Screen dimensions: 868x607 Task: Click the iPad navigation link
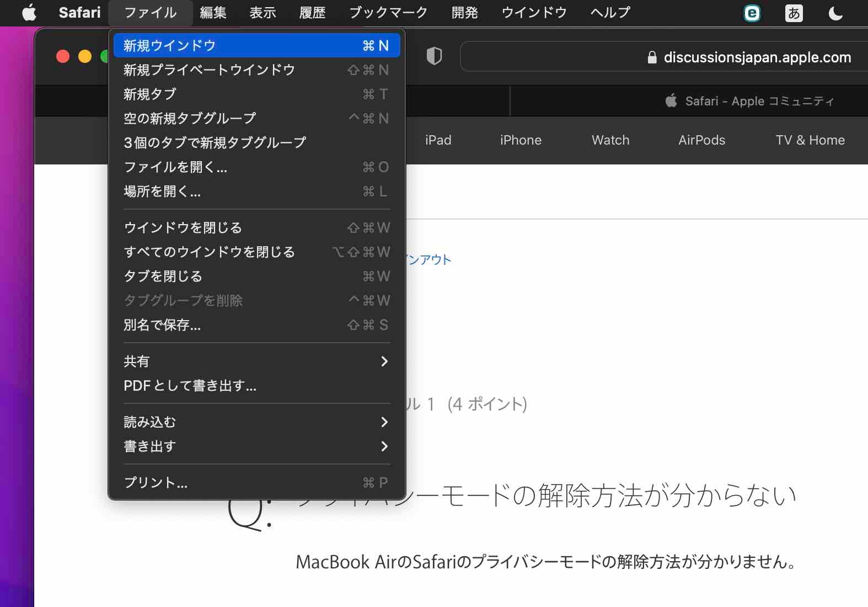[x=438, y=140]
